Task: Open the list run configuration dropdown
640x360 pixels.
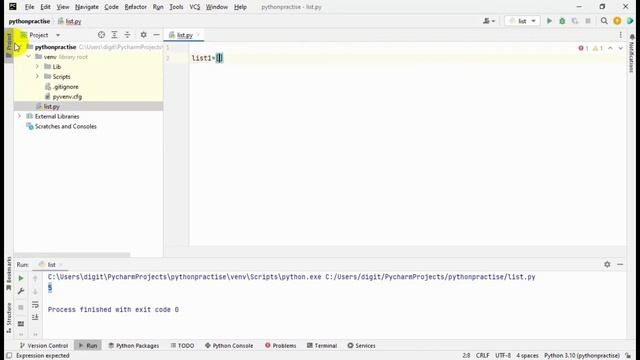Action: click(x=522, y=21)
